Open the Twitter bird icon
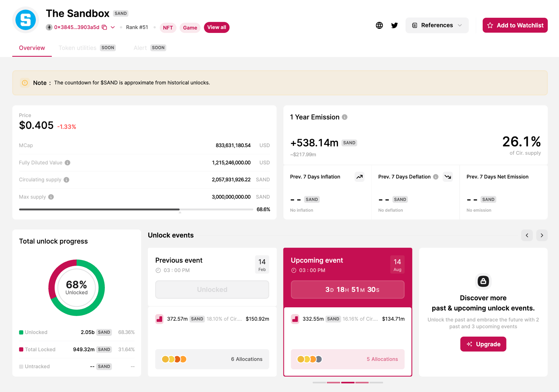 tap(395, 25)
